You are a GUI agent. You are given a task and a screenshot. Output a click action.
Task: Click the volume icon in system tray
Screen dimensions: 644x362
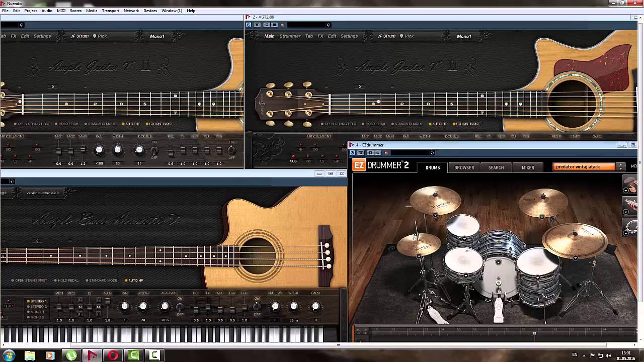[609, 355]
